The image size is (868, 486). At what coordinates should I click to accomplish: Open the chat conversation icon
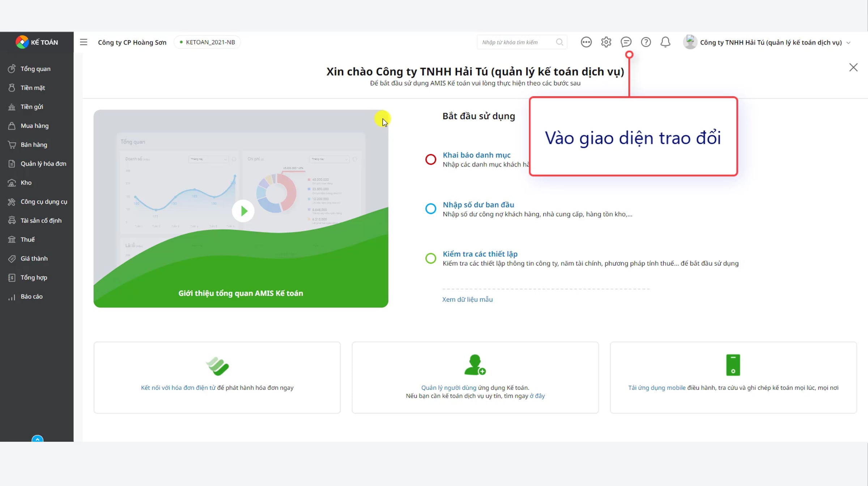click(x=626, y=42)
